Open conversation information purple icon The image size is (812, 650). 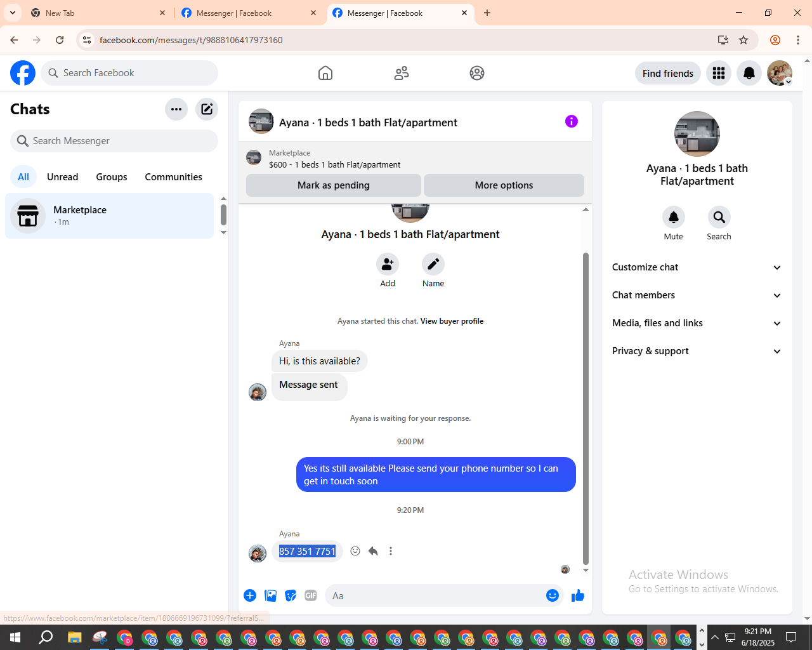click(x=572, y=121)
